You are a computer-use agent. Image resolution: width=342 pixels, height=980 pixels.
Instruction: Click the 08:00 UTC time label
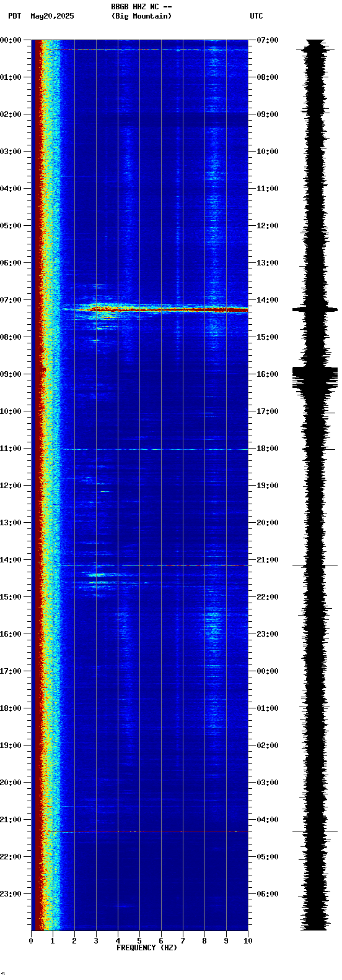268,77
